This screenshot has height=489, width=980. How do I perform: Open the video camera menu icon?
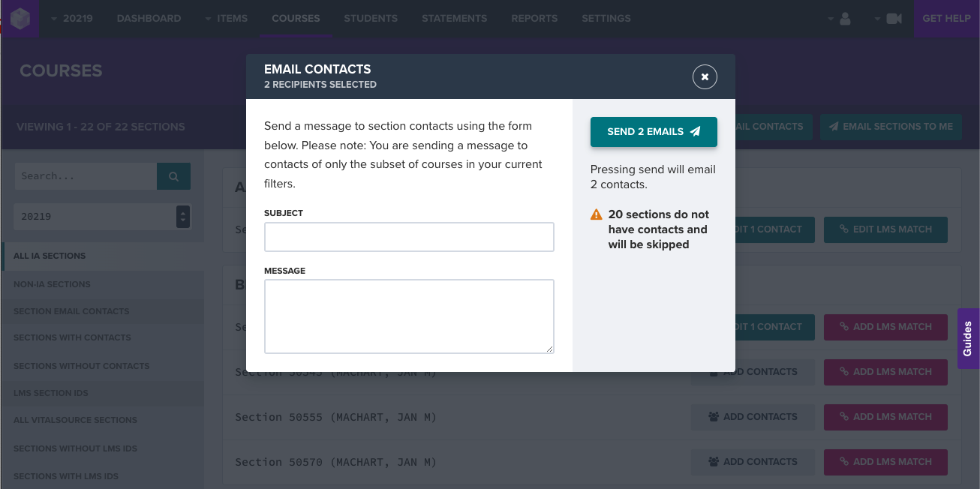pos(894,19)
